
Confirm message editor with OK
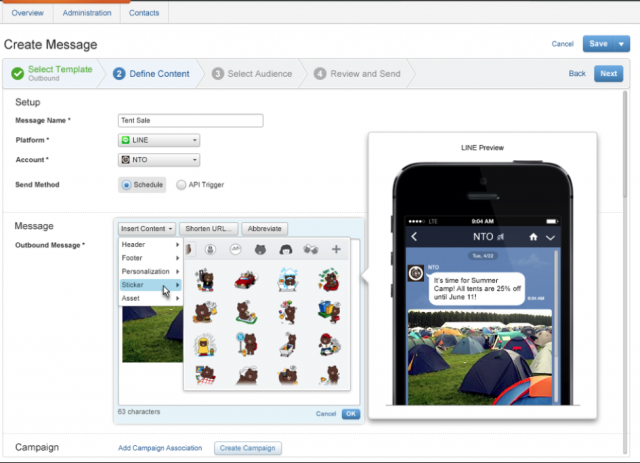pyautogui.click(x=351, y=414)
